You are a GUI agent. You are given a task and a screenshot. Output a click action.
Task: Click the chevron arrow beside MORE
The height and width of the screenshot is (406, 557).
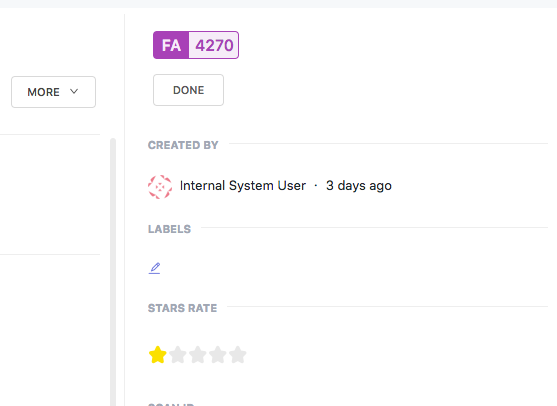[74, 91]
